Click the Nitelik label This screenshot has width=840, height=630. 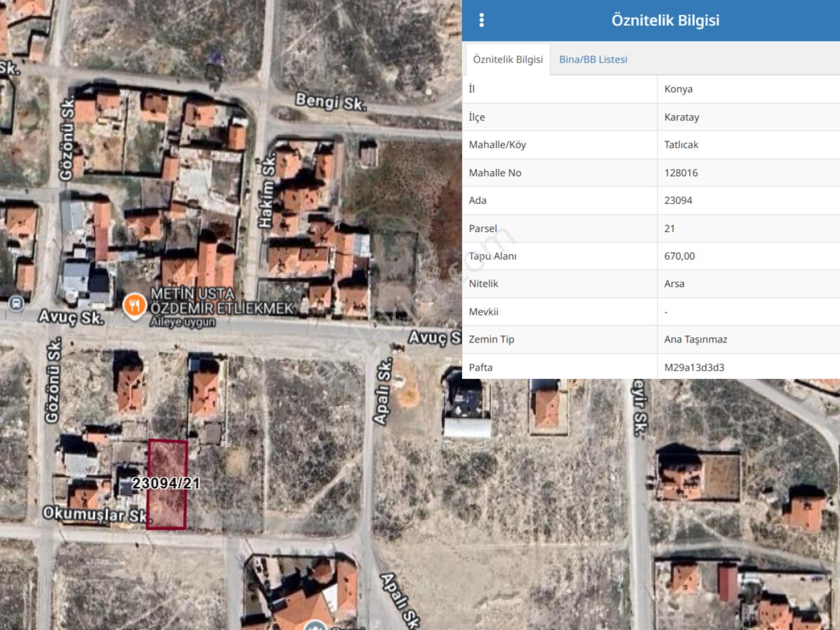(x=483, y=284)
